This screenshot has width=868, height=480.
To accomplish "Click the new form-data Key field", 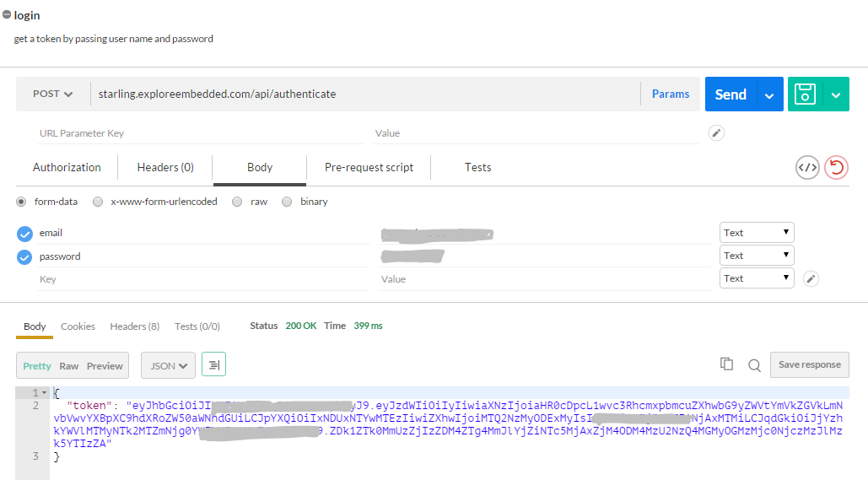I will [203, 279].
